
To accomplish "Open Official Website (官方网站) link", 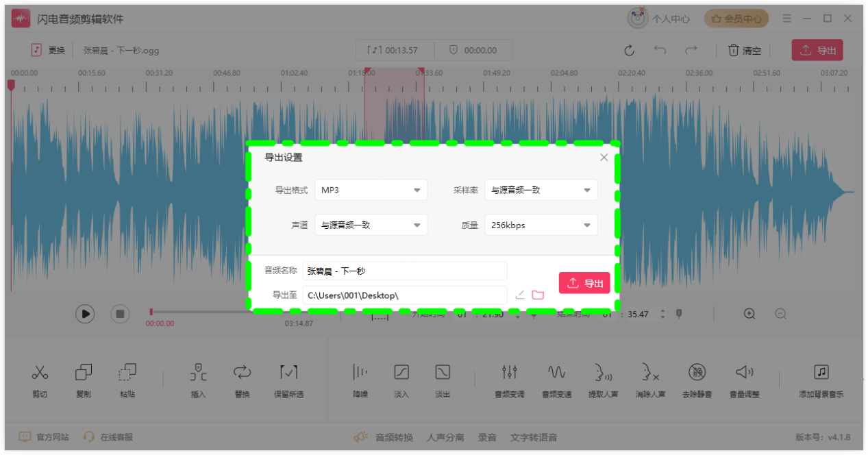I will (44, 437).
